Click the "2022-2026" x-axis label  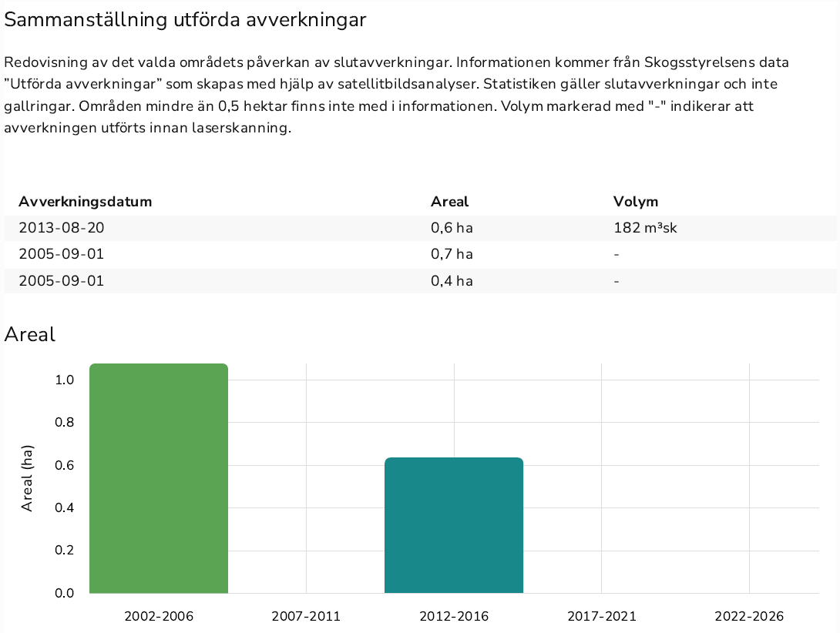[x=749, y=616]
